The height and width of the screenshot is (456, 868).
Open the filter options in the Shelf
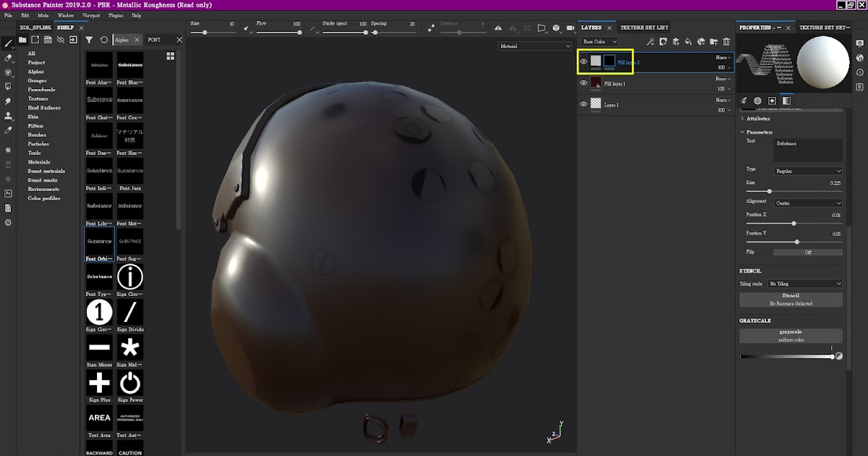coord(88,40)
